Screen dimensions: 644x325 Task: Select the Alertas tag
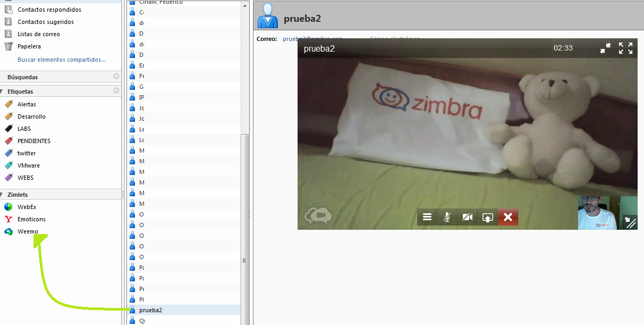(x=27, y=104)
